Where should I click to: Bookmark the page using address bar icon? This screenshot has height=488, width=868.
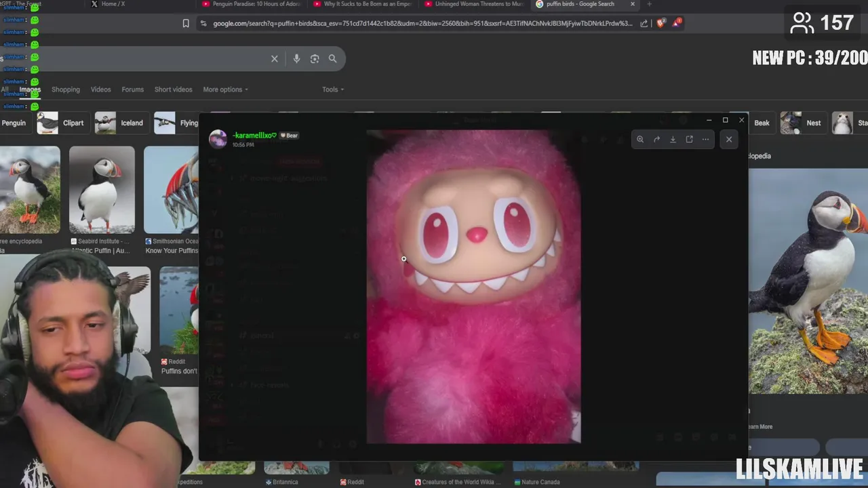tap(186, 23)
